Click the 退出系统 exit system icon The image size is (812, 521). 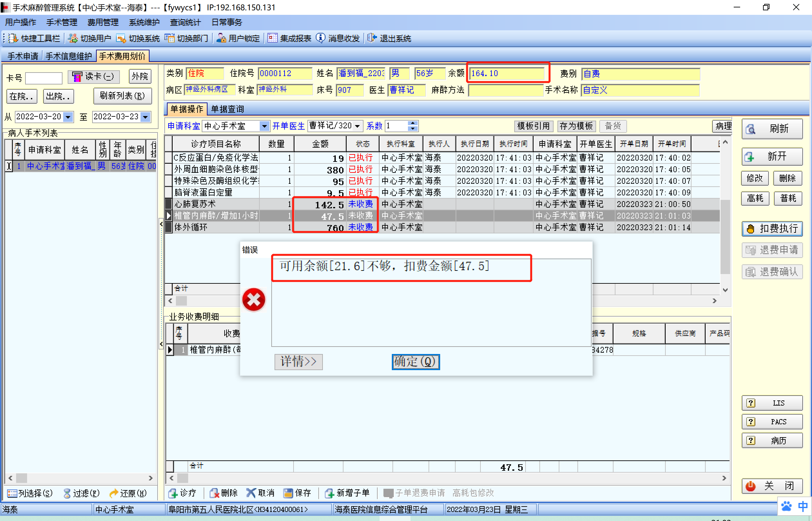[372, 38]
